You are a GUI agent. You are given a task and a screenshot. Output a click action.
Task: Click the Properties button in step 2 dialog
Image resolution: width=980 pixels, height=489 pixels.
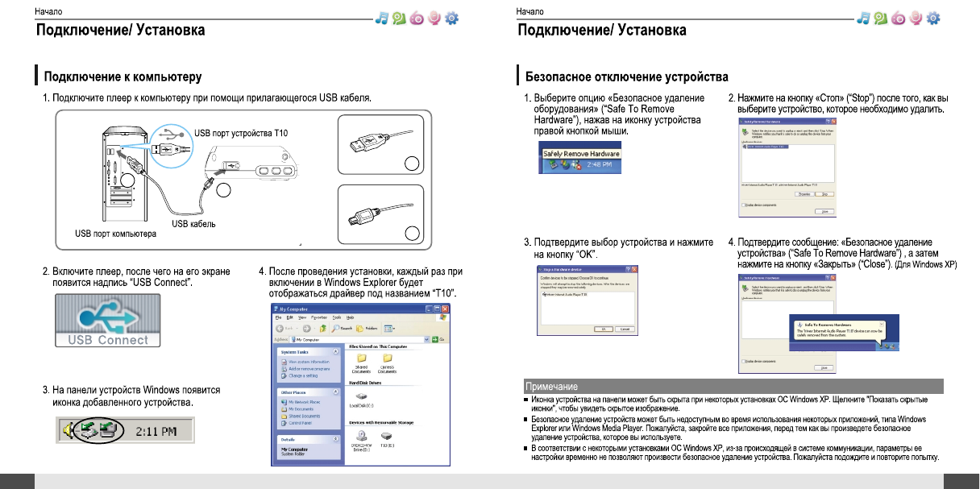coord(804,194)
